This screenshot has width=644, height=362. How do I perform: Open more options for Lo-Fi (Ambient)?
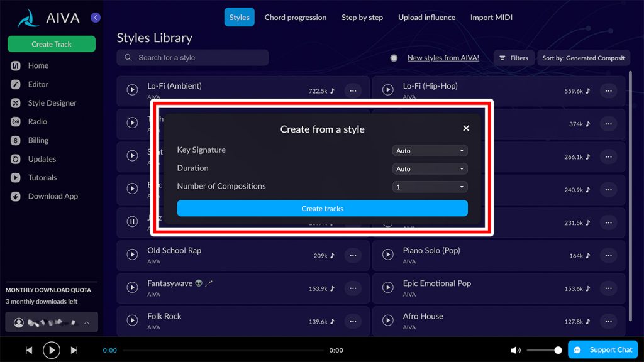coord(353,90)
